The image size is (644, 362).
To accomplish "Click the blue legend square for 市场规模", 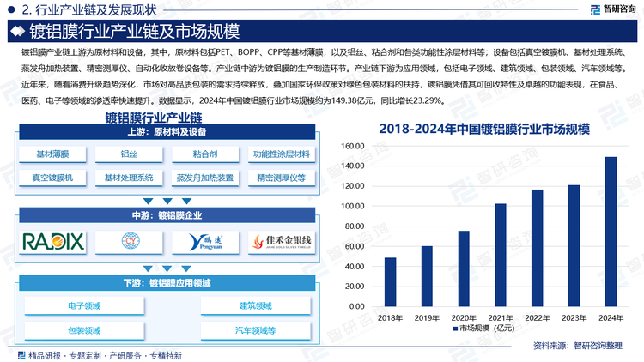I will pyautogui.click(x=455, y=329).
